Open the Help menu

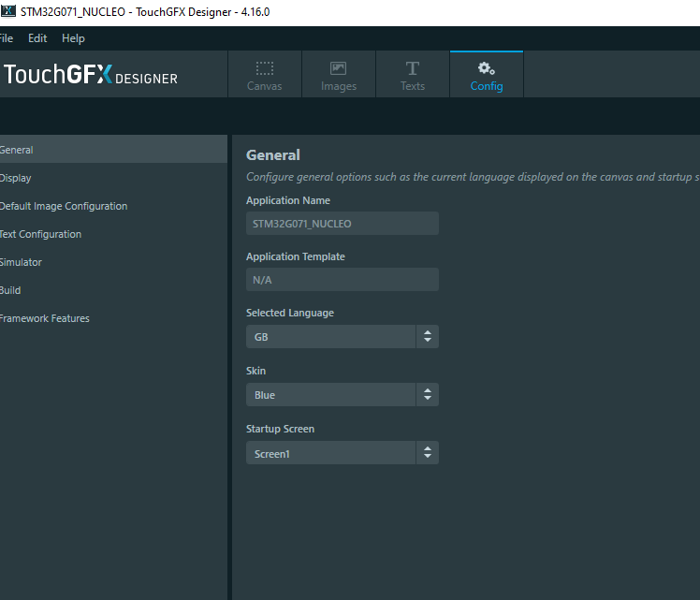pyautogui.click(x=73, y=38)
